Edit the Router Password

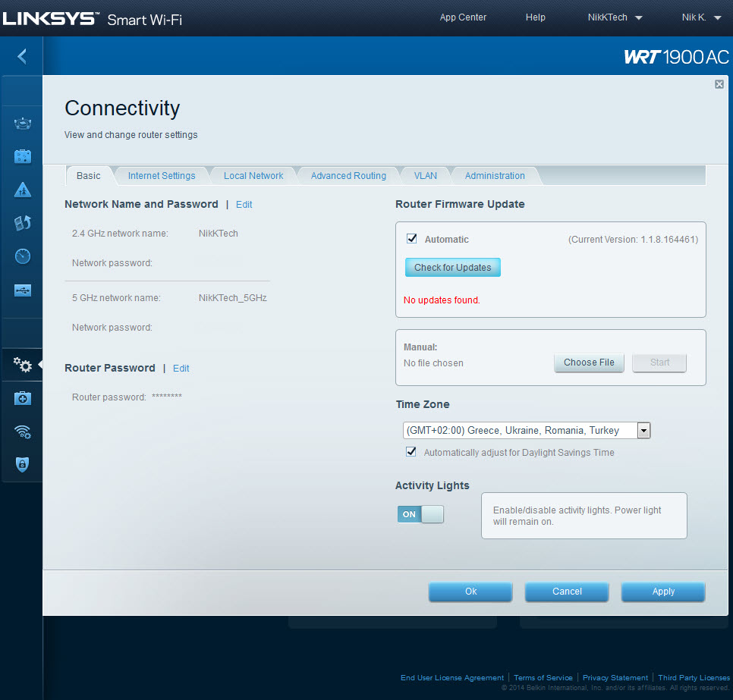[x=181, y=369]
